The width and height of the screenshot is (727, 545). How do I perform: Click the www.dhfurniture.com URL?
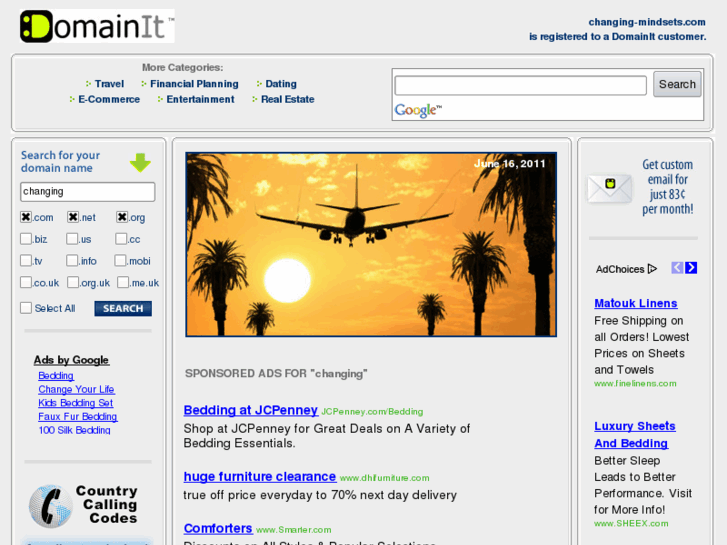(x=384, y=478)
